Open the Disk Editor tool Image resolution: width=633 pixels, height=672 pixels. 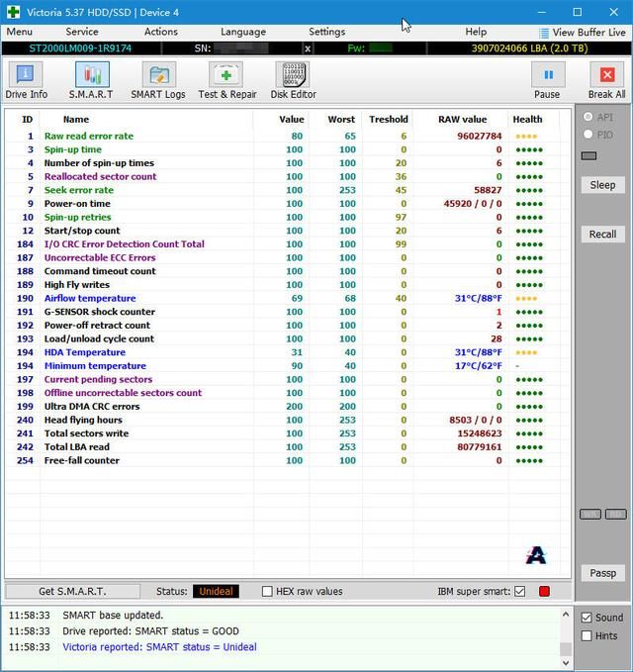click(293, 74)
